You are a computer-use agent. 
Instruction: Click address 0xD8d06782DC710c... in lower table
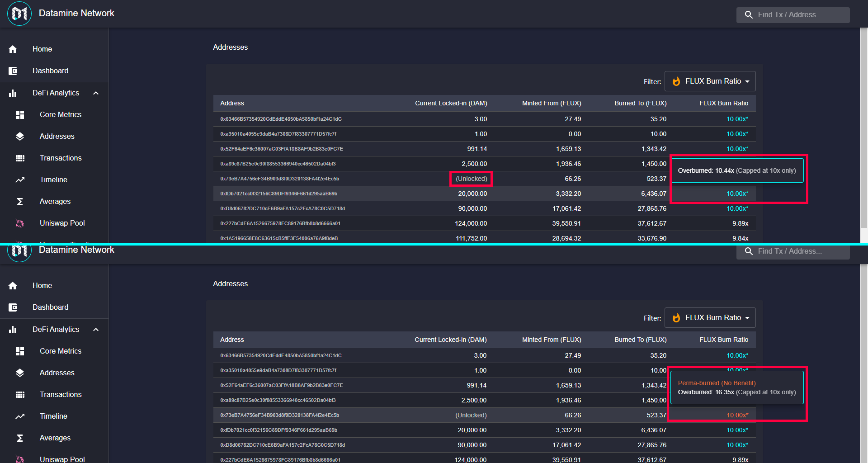coord(283,445)
